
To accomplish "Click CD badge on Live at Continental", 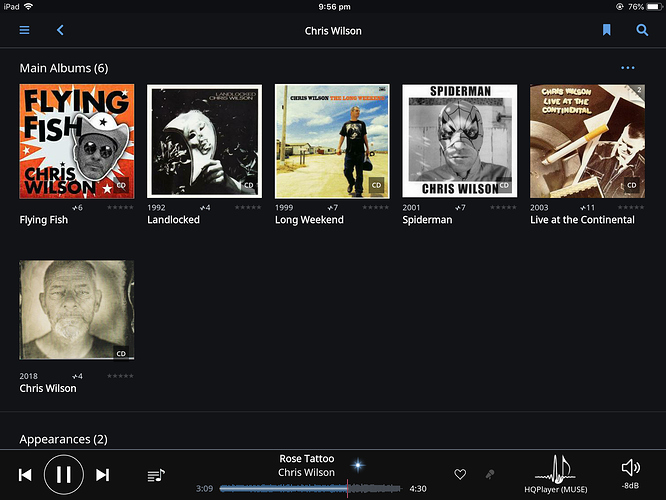I will coord(632,185).
